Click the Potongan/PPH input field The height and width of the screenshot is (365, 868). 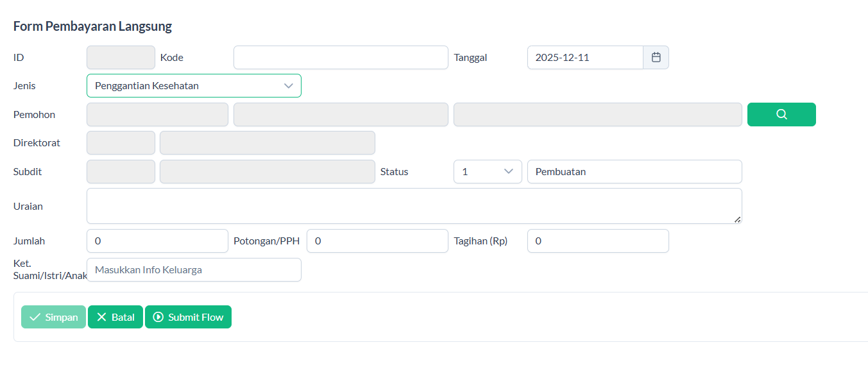[x=377, y=241]
